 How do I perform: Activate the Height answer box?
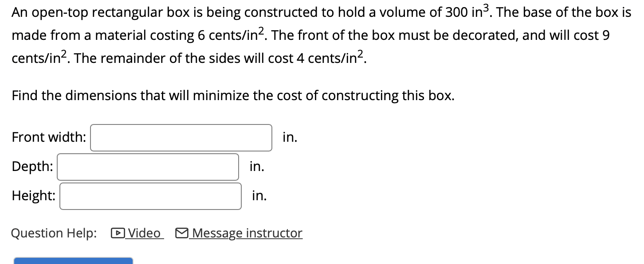pos(150,195)
